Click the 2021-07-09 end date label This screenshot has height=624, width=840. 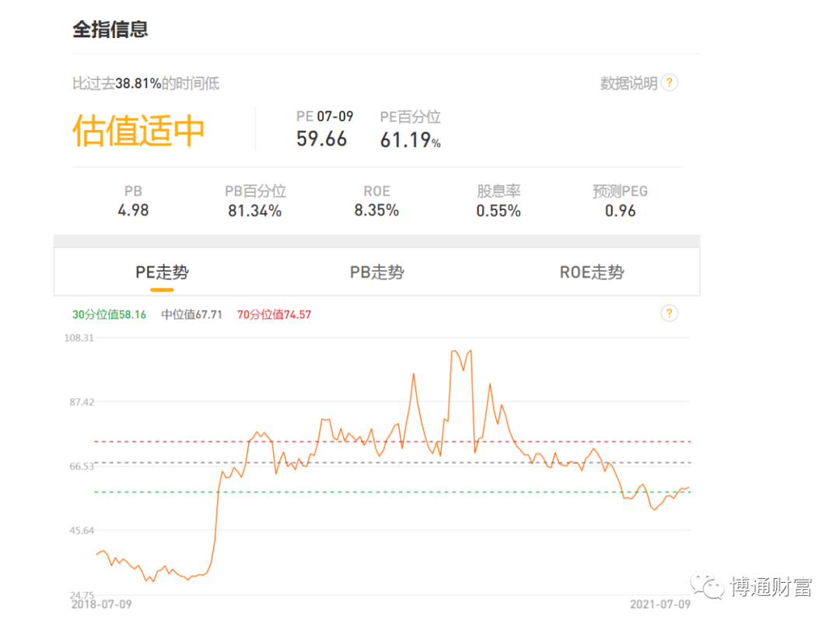660,605
